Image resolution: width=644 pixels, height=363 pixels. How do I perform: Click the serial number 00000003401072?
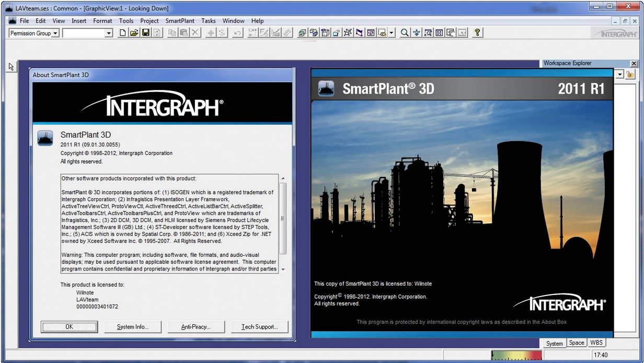97,307
